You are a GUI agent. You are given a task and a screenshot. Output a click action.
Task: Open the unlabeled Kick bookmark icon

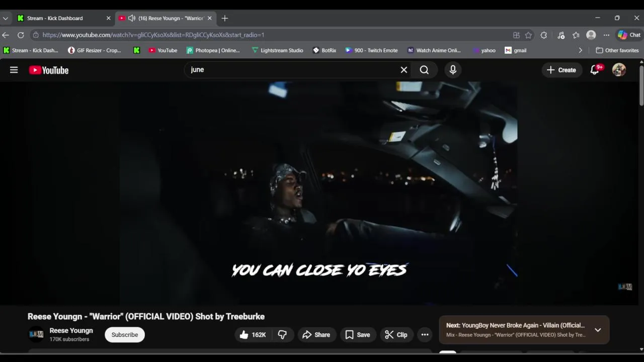pyautogui.click(x=136, y=50)
